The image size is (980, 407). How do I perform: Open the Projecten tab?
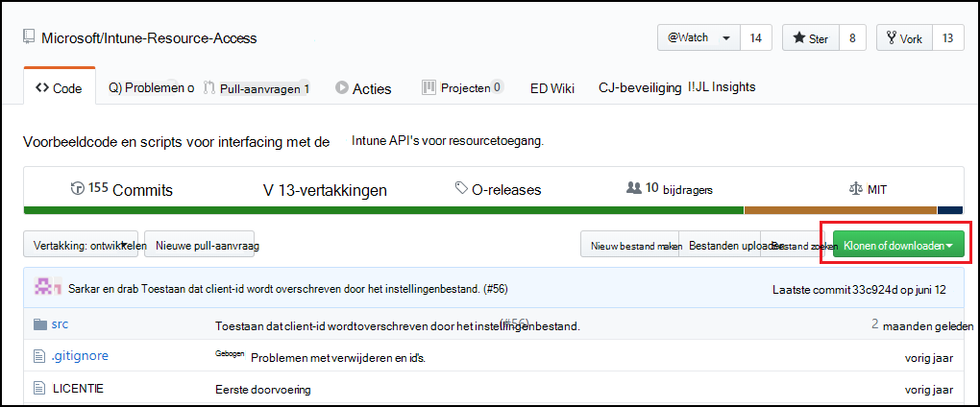[x=462, y=87]
